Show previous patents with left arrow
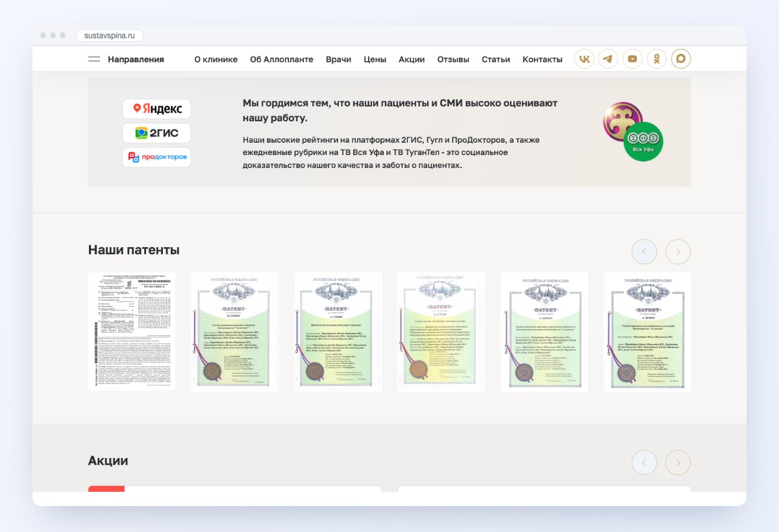This screenshot has height=532, width=779. (x=644, y=252)
